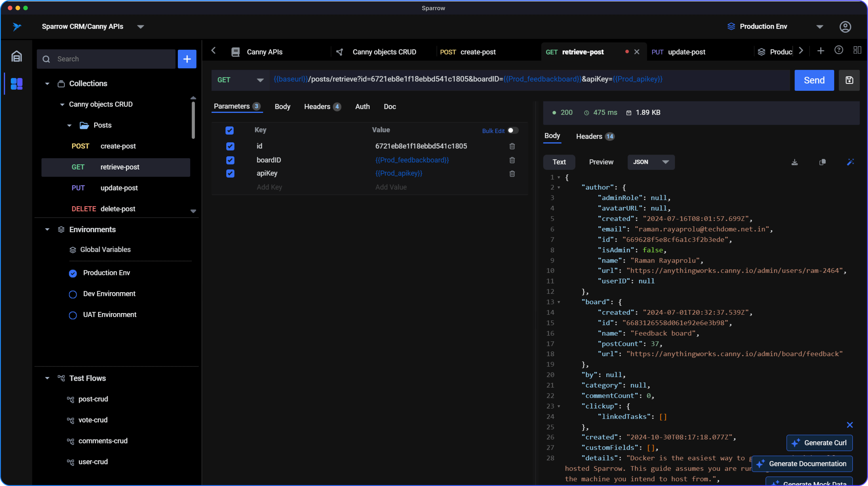Toggle split layout view icon
This screenshot has width=868, height=486.
point(857,50)
